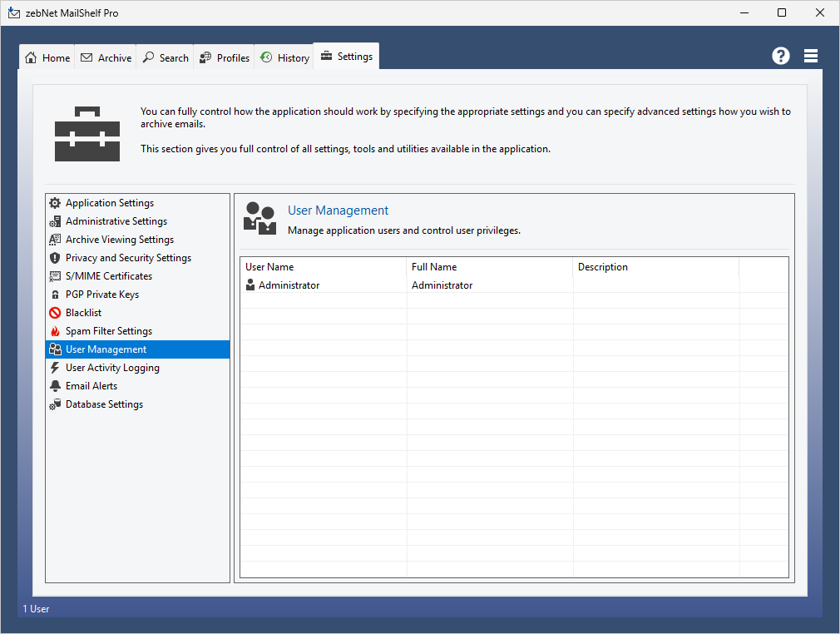
Task: Click the Email Alerts bell icon
Action: click(x=55, y=386)
